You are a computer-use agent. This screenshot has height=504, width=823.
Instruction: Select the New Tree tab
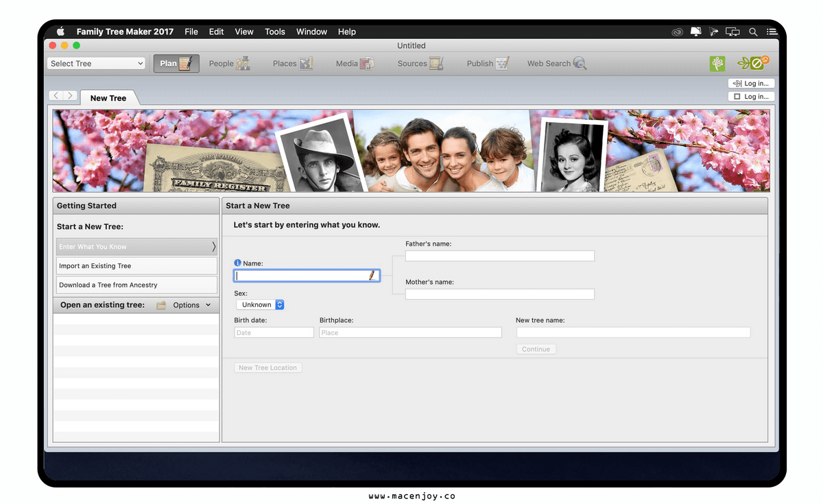click(108, 98)
